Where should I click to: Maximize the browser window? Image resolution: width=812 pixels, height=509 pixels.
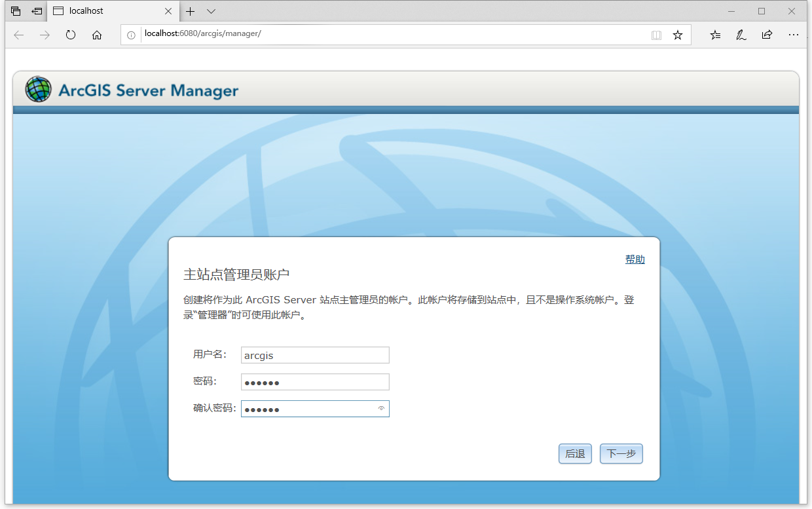coord(762,11)
